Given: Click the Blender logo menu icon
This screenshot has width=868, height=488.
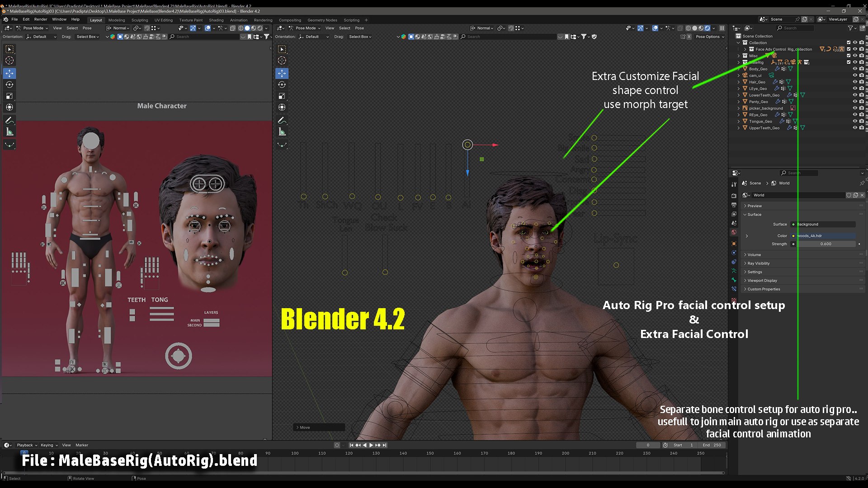Looking at the screenshot, I should point(5,19).
